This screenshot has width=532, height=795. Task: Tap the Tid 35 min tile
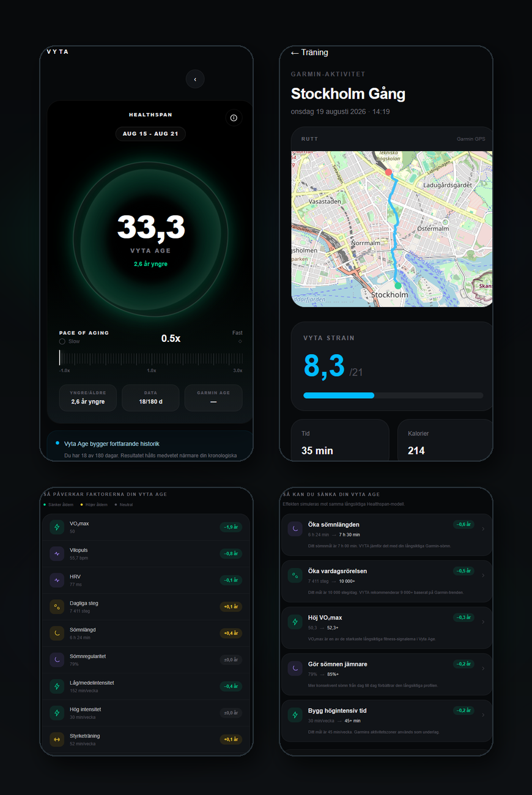click(x=340, y=440)
